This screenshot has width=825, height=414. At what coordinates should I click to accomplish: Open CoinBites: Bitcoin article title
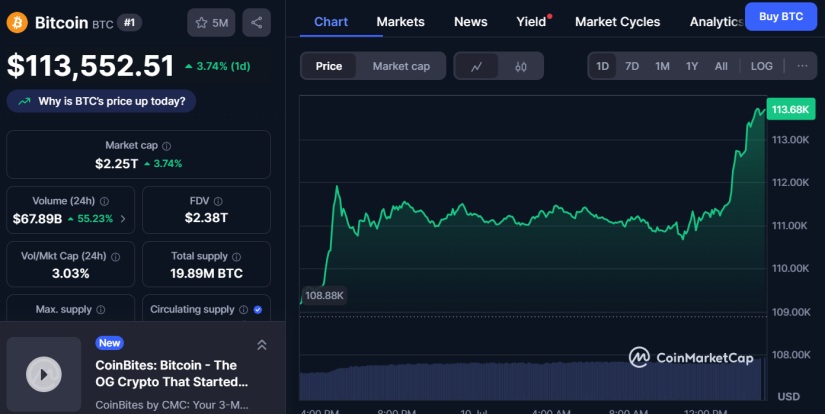(172, 373)
